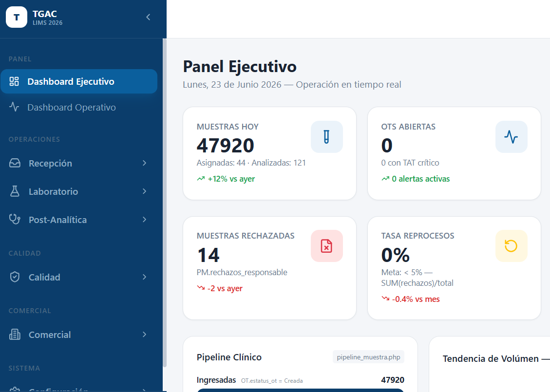Switch to Dashboard Operativo

pos(79,107)
